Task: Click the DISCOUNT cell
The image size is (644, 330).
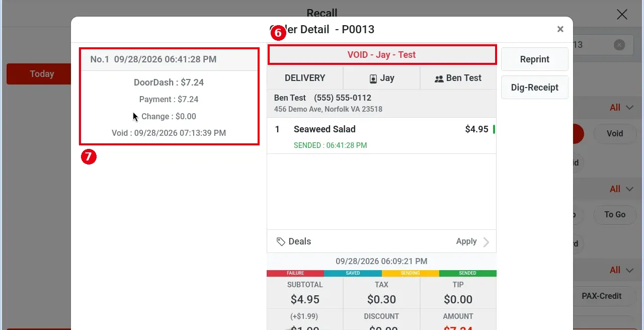Action: [381, 319]
